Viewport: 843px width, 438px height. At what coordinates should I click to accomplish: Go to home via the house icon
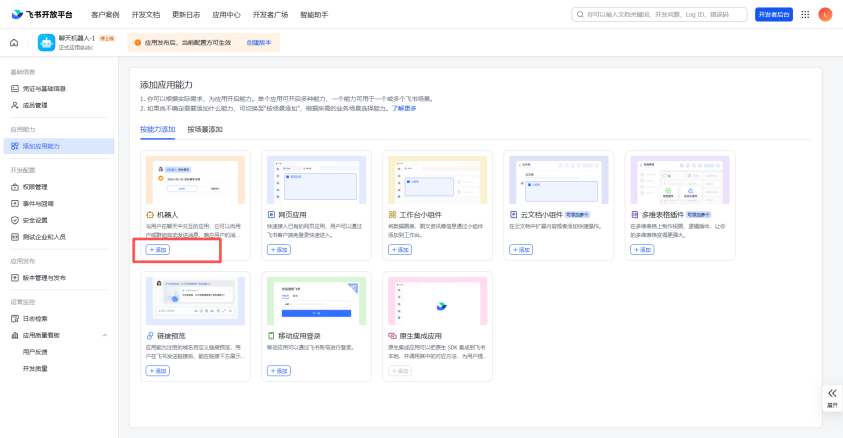click(15, 42)
